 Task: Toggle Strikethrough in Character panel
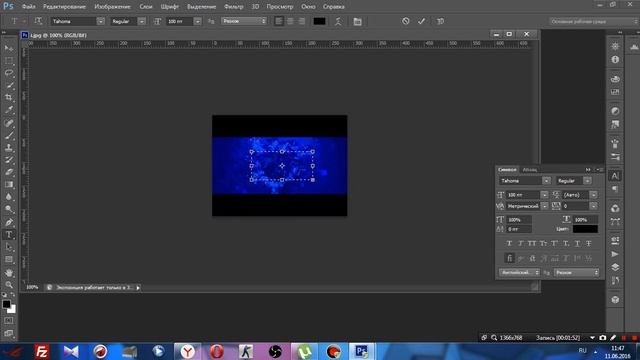point(589,243)
